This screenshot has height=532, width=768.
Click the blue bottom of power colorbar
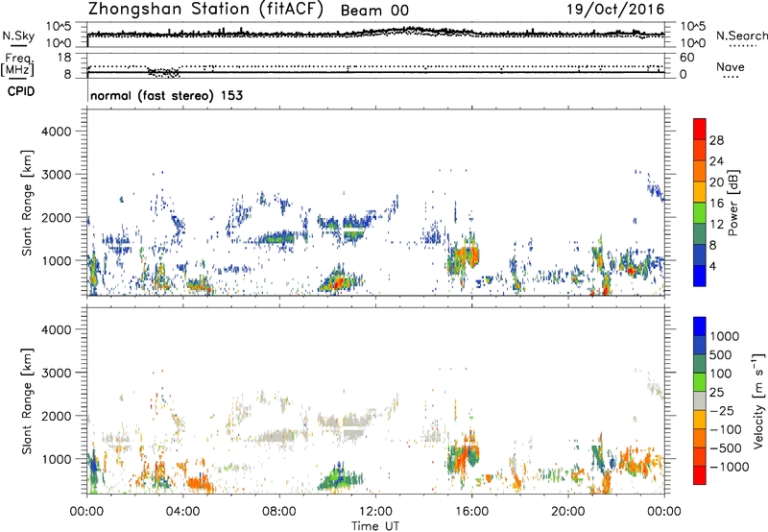point(700,276)
